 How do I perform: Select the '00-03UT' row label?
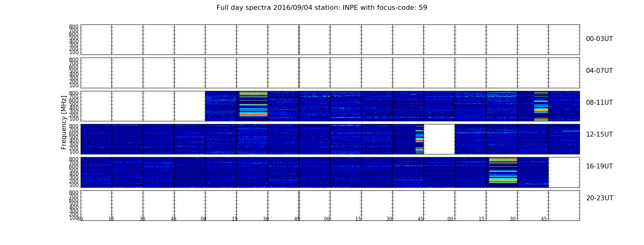[x=599, y=39]
